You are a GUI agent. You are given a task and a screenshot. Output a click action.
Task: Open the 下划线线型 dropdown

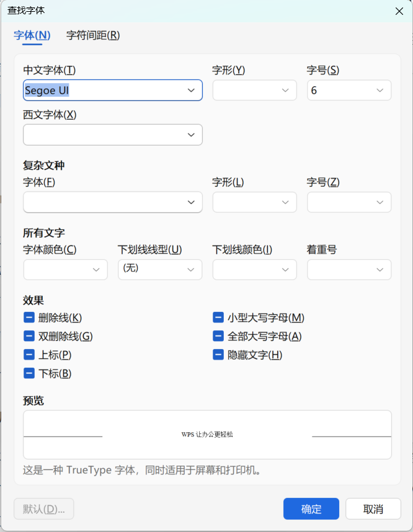coord(160,269)
